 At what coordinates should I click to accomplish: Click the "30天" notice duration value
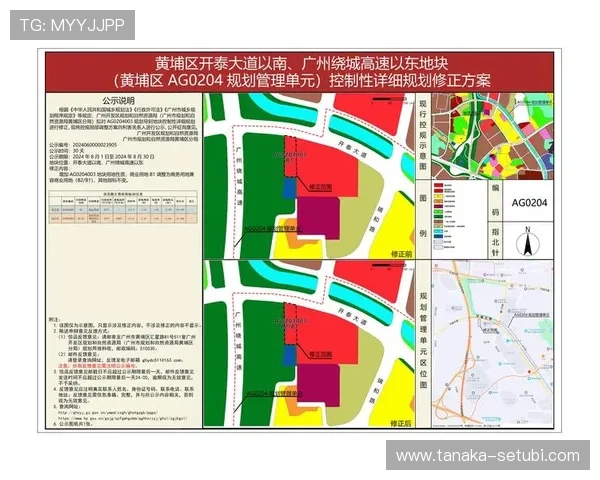[78, 151]
